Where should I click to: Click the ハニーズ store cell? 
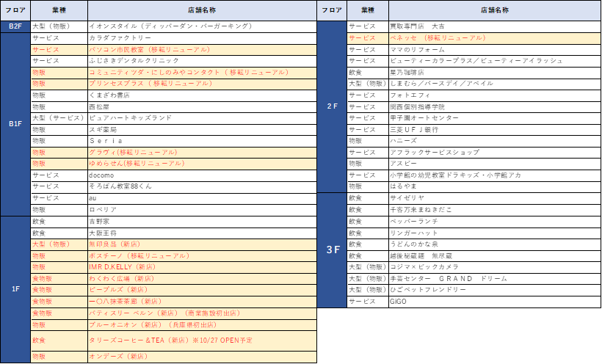(495, 141)
